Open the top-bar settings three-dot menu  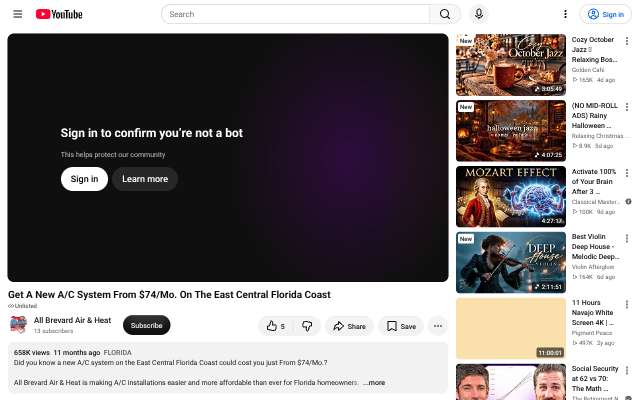[565, 14]
